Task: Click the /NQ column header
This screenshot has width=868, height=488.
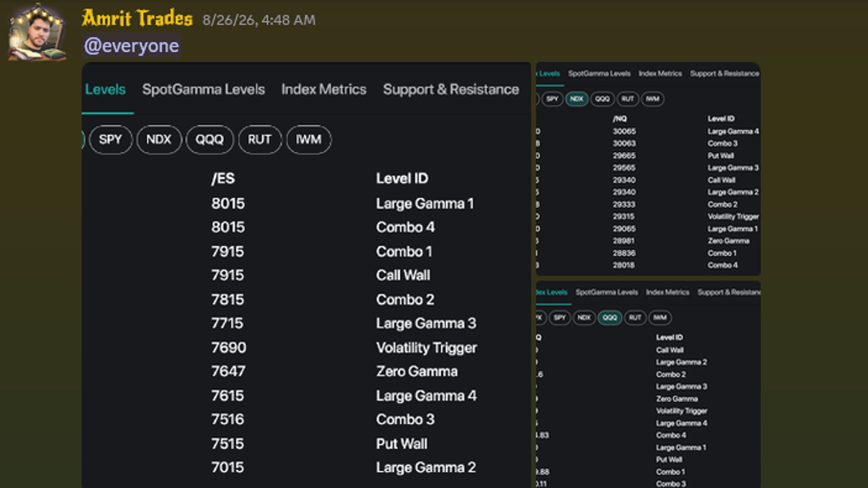Action: [620, 119]
